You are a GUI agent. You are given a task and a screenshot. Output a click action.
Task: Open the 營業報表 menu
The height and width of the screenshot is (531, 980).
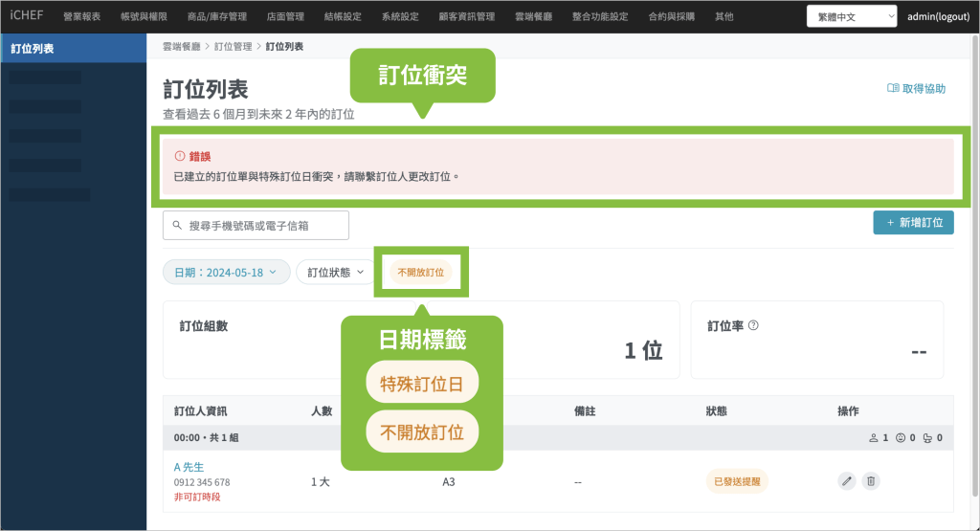81,16
